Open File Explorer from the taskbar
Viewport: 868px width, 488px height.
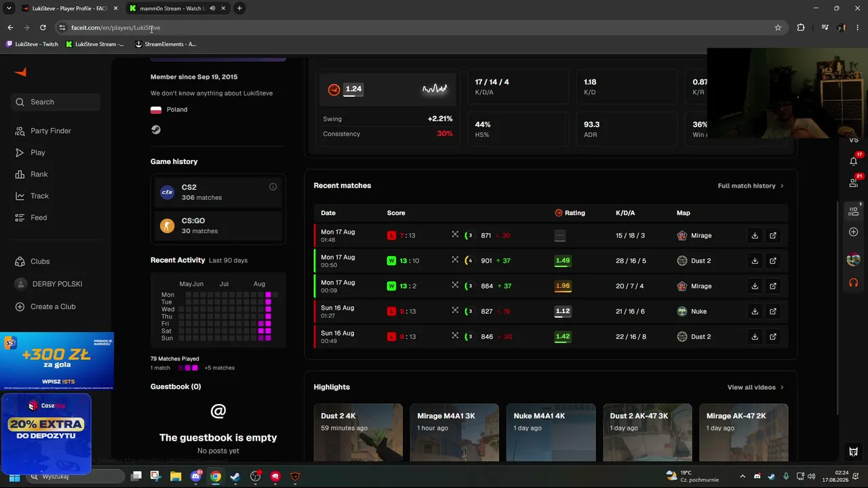(x=176, y=476)
